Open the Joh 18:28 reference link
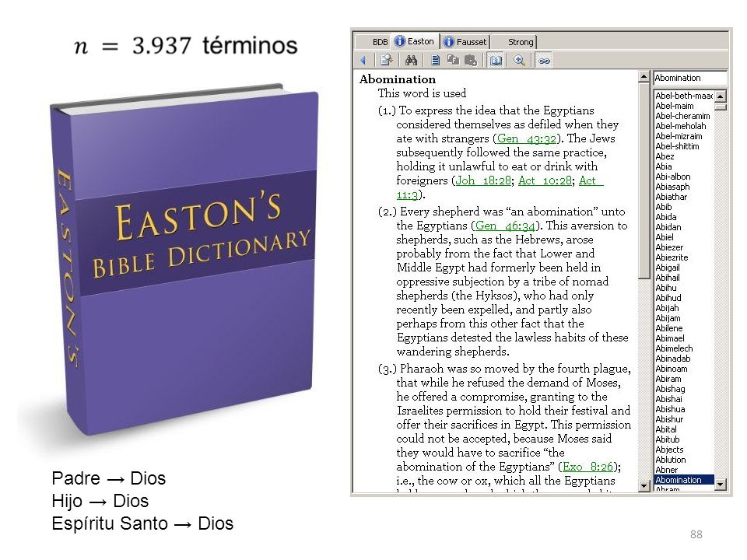The width and height of the screenshot is (747, 560). click(x=483, y=180)
